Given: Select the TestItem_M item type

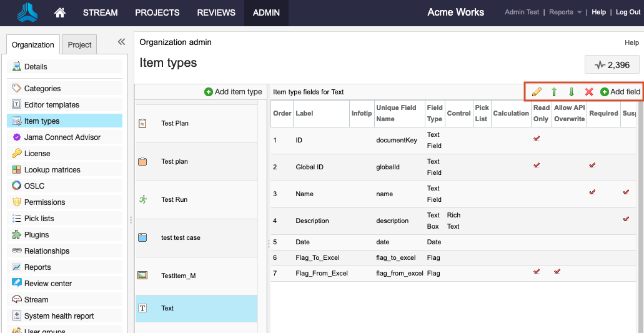Looking at the screenshot, I should coord(196,276).
